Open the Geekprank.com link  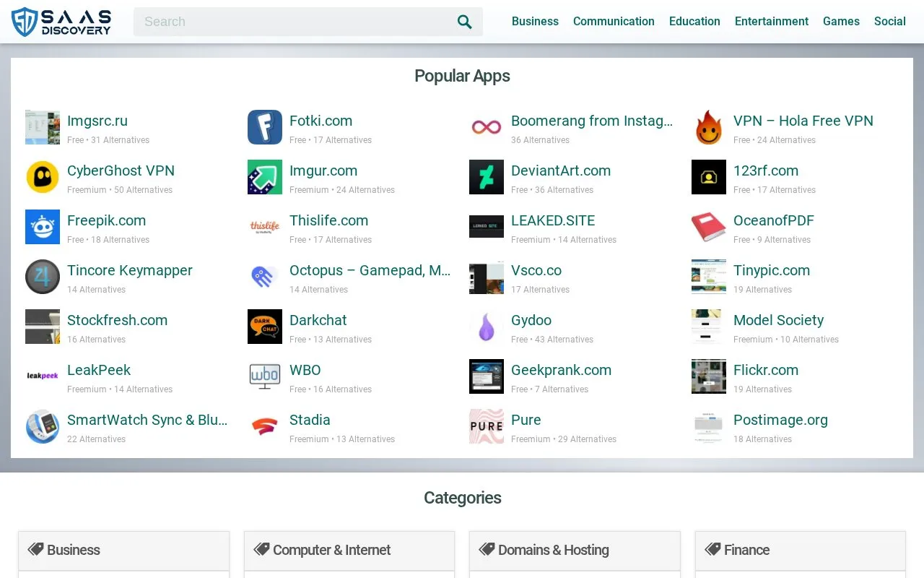pyautogui.click(x=561, y=370)
